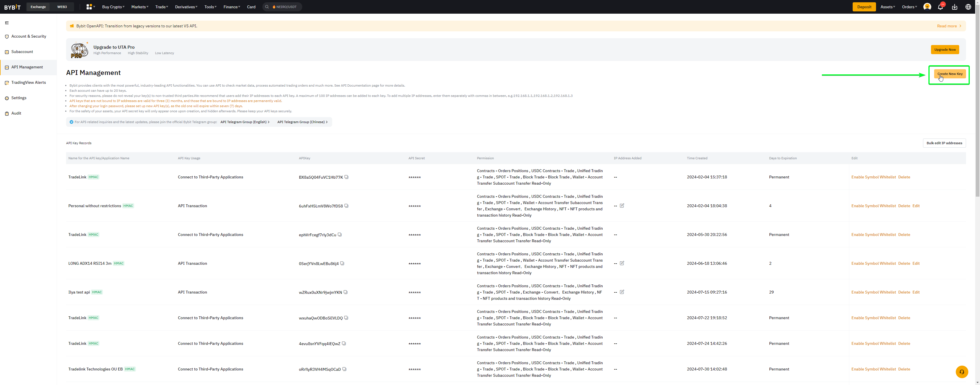
Task: Edit the Personal without restrictions key
Action: pos(916,206)
